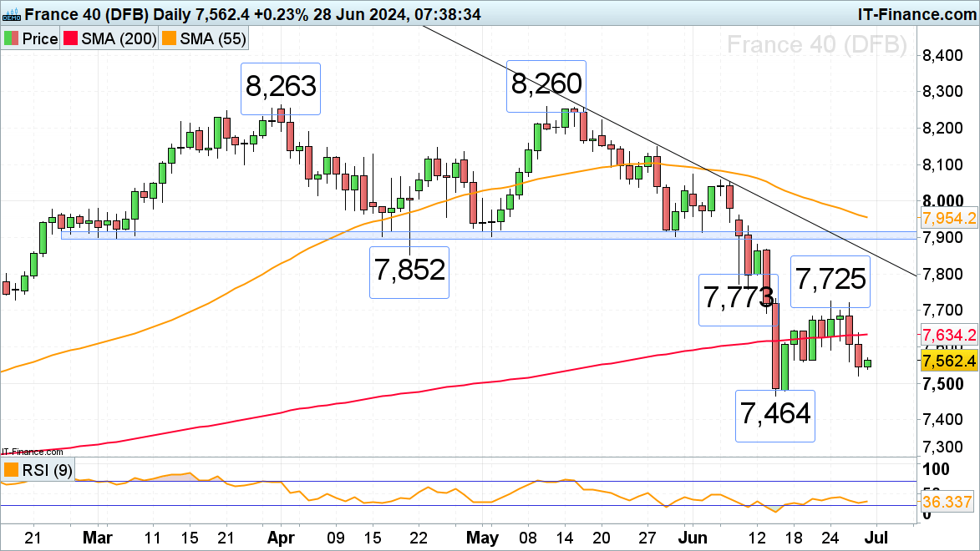The height and width of the screenshot is (551, 980).
Task: Select the Price legend label
Action: pos(39,39)
